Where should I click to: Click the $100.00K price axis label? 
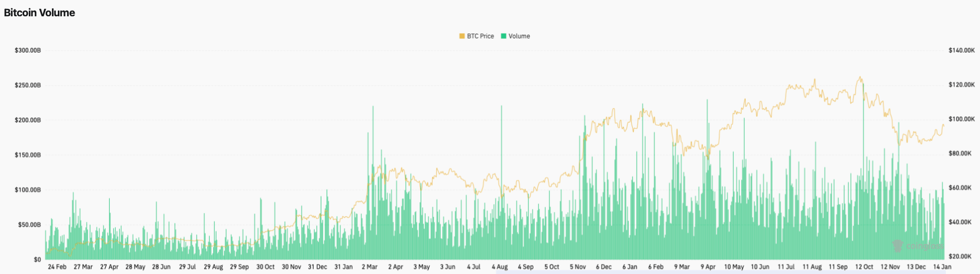click(x=961, y=119)
